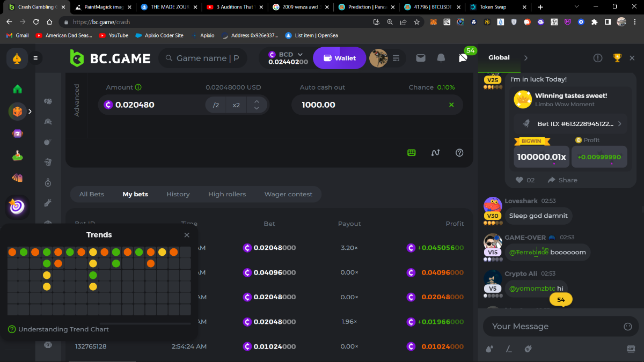
Task: Click the BC.GAME home logo
Action: pyautogui.click(x=110, y=58)
